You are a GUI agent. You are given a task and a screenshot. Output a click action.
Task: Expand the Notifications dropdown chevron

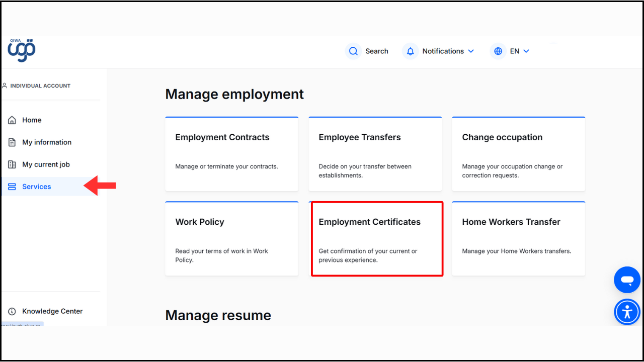pyautogui.click(x=471, y=51)
